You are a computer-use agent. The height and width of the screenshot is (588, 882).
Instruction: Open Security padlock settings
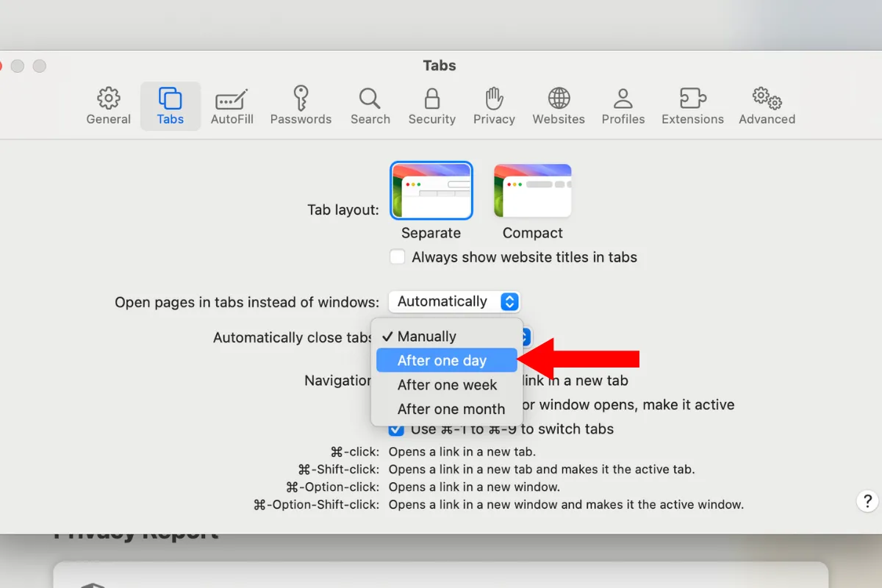(432, 106)
